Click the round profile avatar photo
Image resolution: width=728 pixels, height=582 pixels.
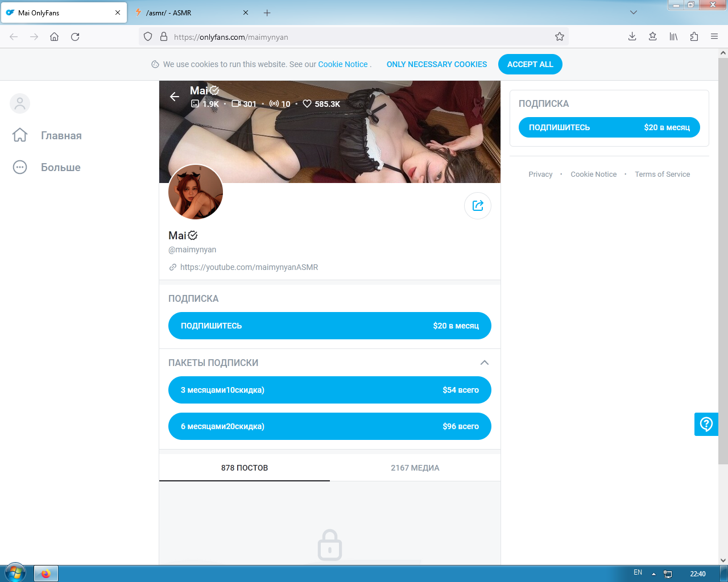click(x=196, y=192)
